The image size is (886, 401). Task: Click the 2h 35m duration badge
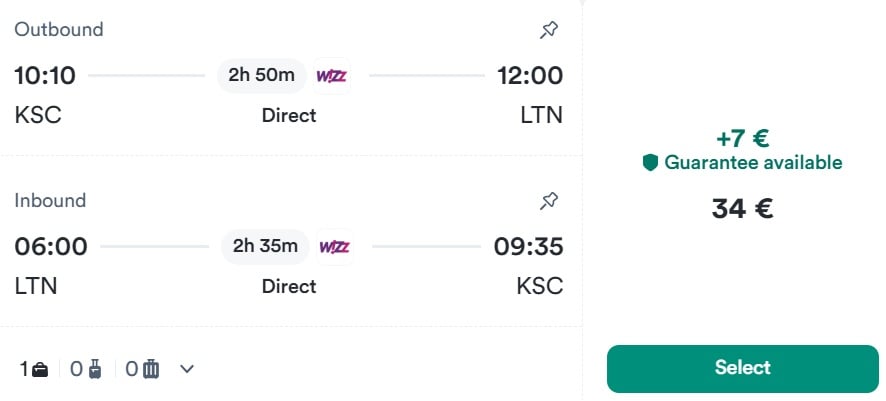point(265,246)
